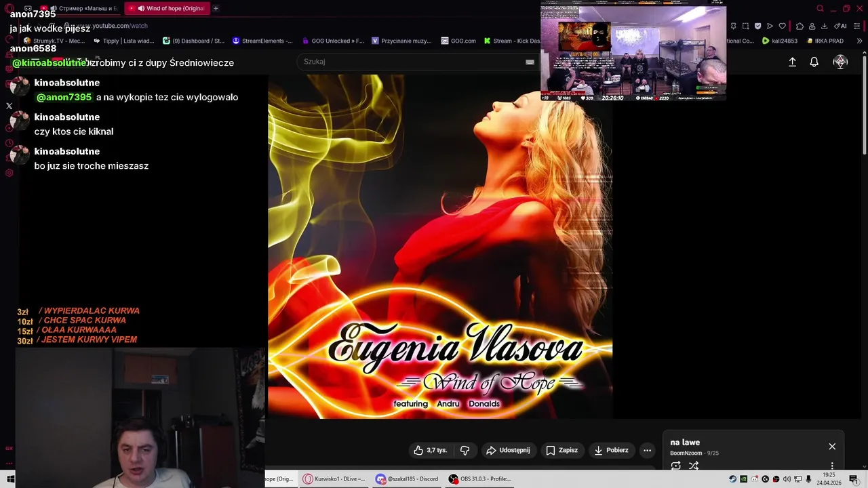868x488 pixels.
Task: Open Steam tray icon
Action: (732, 479)
